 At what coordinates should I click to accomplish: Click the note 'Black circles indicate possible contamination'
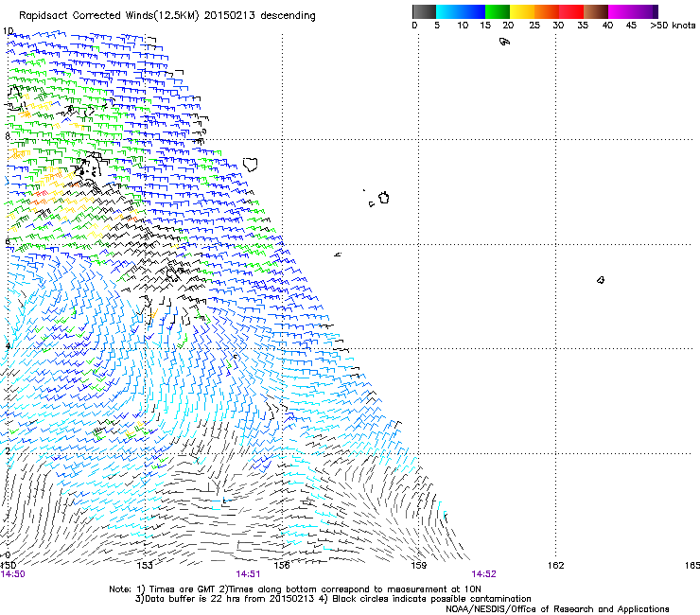click(431, 599)
